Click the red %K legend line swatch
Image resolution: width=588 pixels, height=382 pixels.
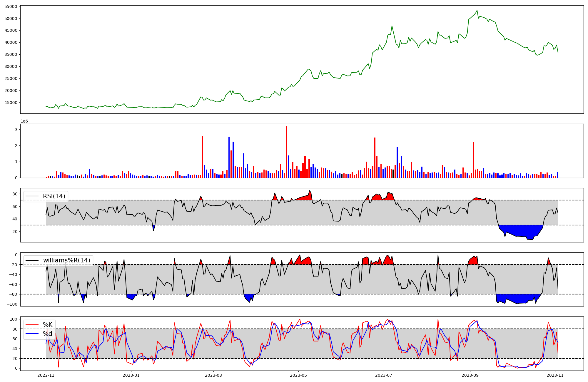32,325
